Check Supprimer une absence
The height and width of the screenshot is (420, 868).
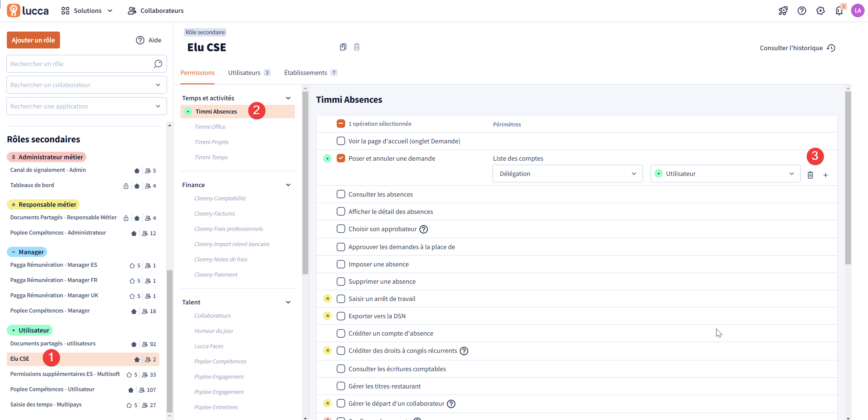coord(341,281)
